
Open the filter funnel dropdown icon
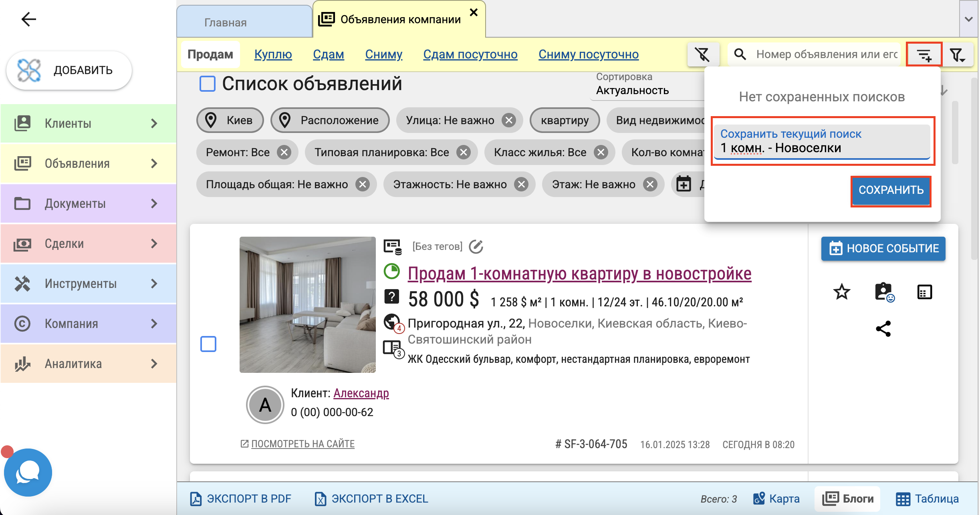pos(958,54)
